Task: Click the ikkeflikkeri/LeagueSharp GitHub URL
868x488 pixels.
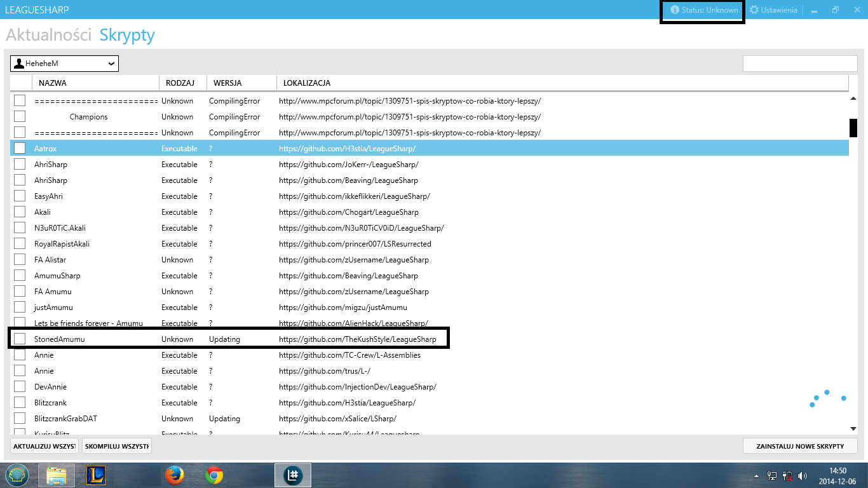Action: pos(355,196)
